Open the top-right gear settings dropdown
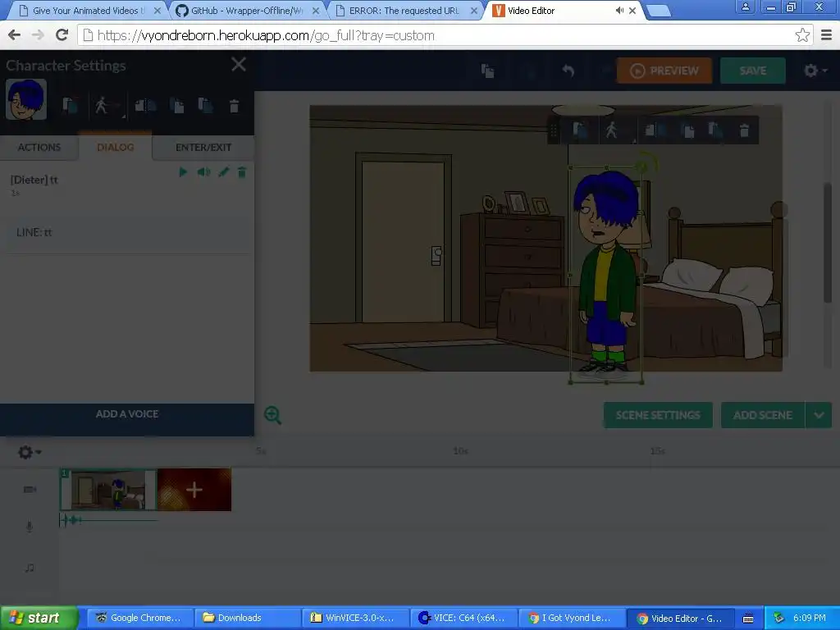This screenshot has width=840, height=630. pos(815,71)
